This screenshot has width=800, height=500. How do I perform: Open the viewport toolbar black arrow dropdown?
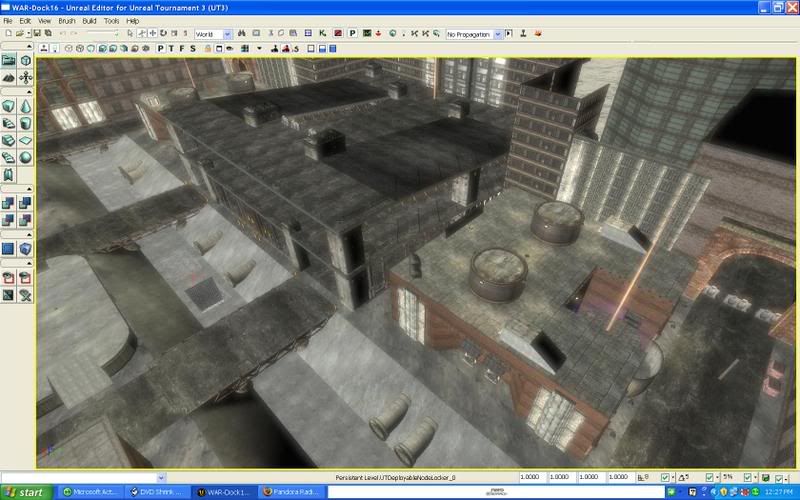(x=259, y=48)
